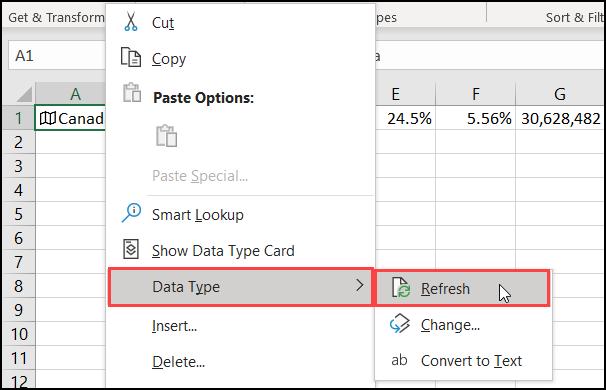The width and height of the screenshot is (606, 390).
Task: Click the map icon in cell A1
Action: [x=48, y=118]
